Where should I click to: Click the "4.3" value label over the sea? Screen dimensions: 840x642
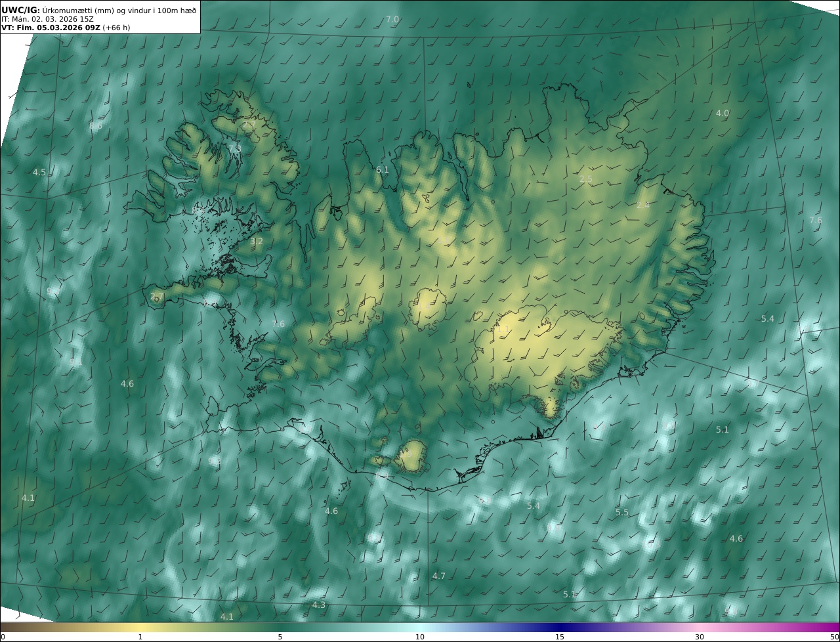[318, 605]
